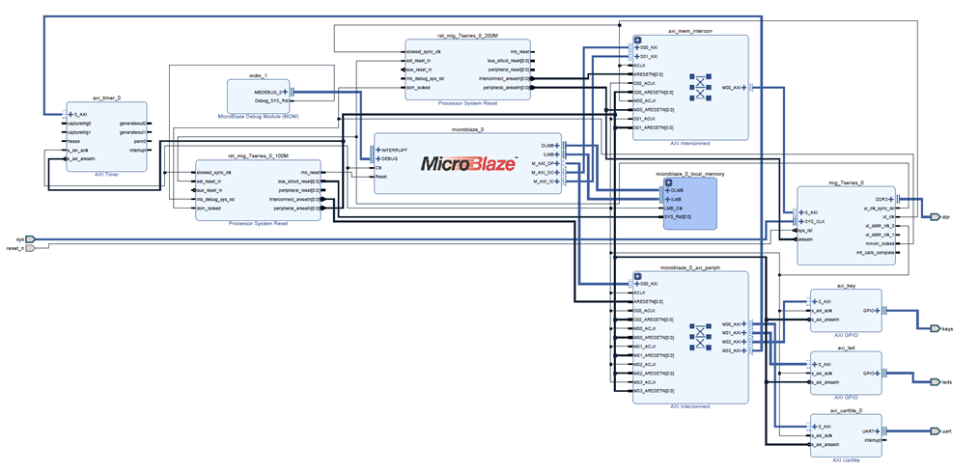Select mmcm_locked pin on mig_7series_0
The width and height of the screenshot is (980, 473).
coord(883,243)
